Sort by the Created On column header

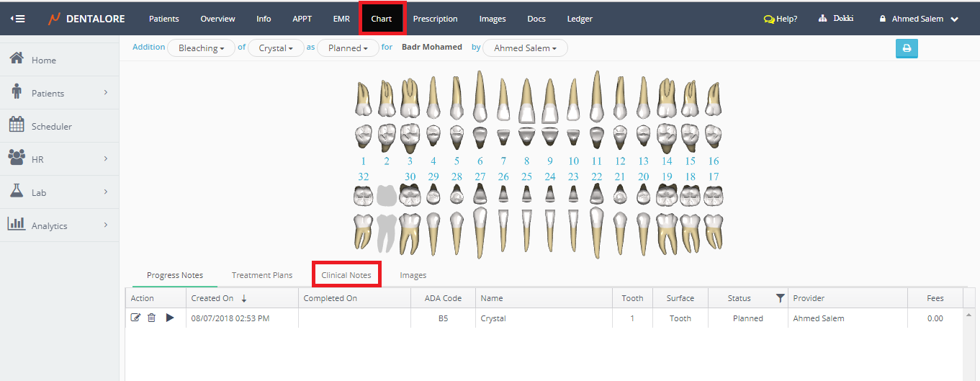(212, 298)
